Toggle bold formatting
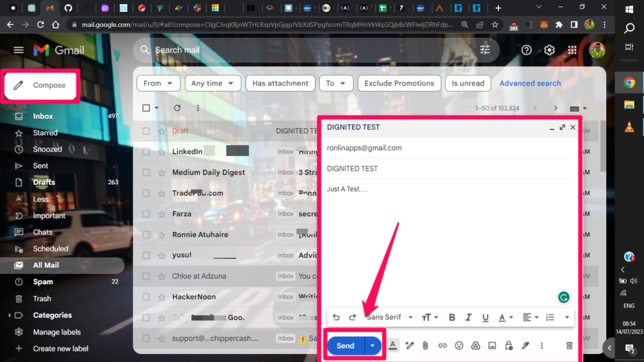The height and width of the screenshot is (362, 644). click(452, 317)
